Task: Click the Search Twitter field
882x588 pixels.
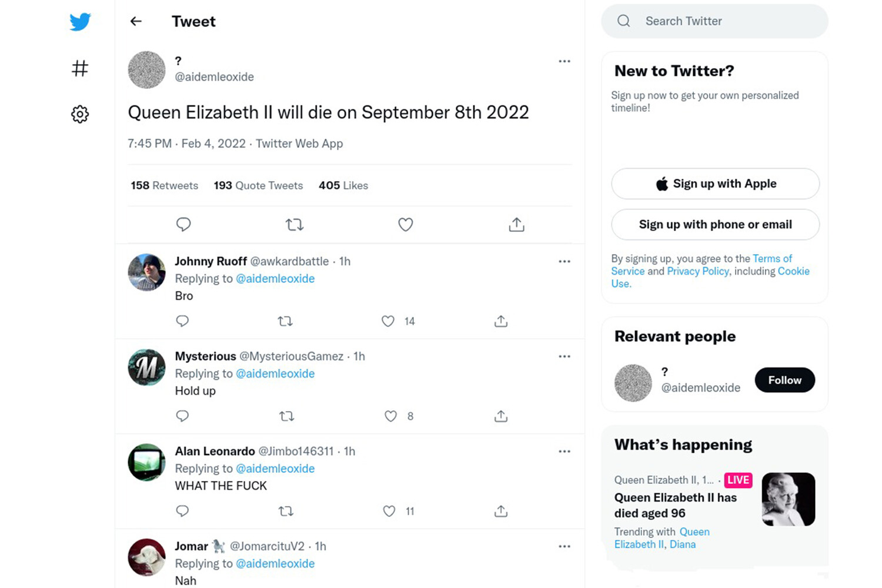Action: [x=714, y=21]
